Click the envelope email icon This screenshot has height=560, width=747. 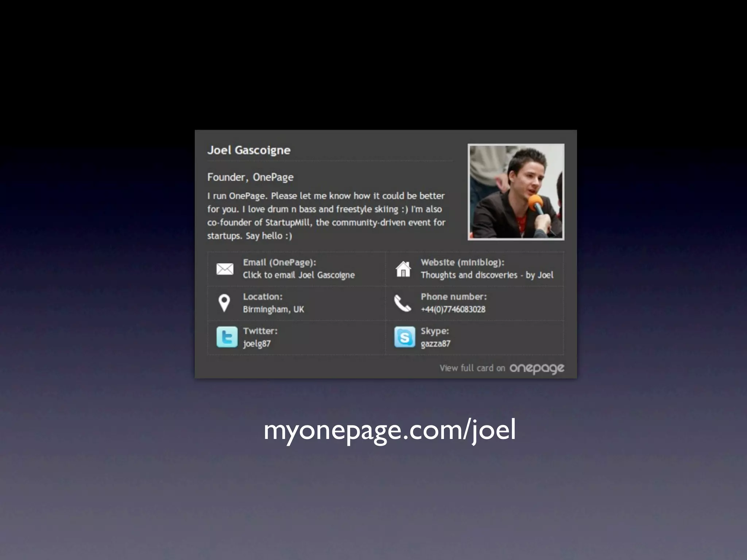click(x=225, y=269)
